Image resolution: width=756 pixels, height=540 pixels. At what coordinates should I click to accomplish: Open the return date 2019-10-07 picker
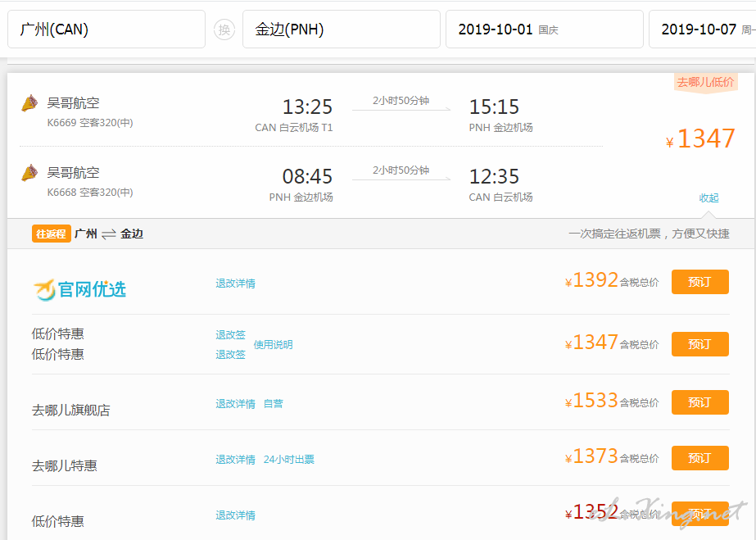703,29
